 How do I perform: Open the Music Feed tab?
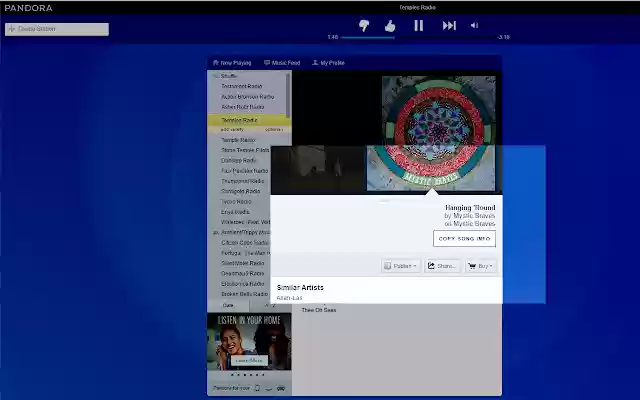point(282,63)
